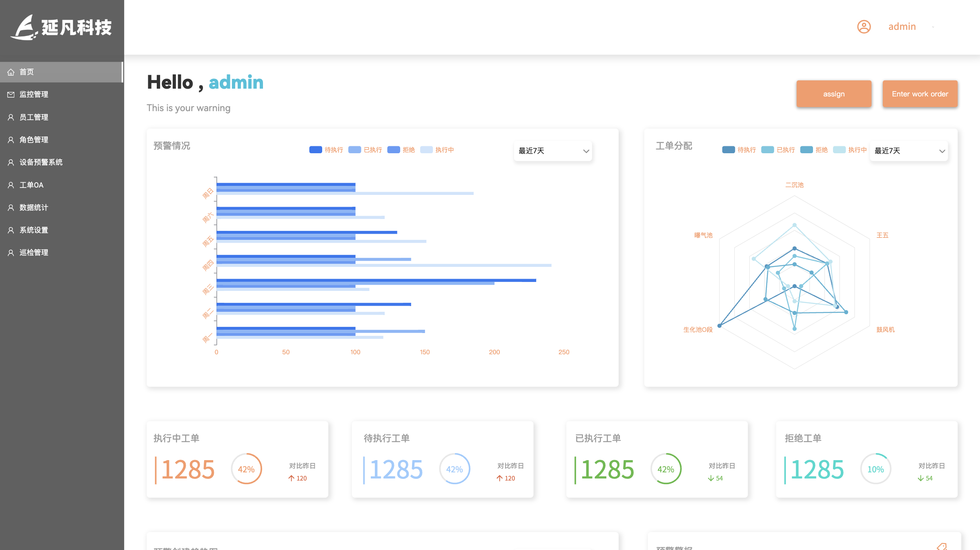Expand the admin account menu arrow
This screenshot has height=550, width=980.
tap(933, 27)
